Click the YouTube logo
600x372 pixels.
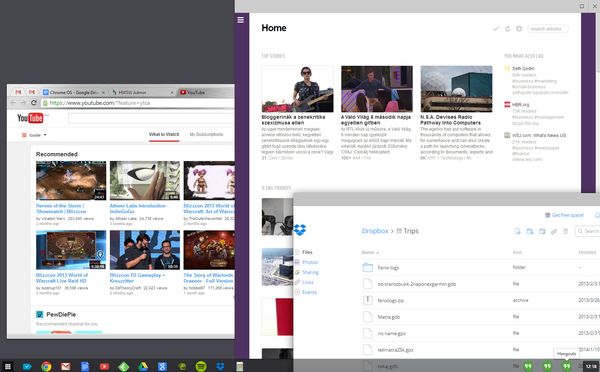[30, 118]
